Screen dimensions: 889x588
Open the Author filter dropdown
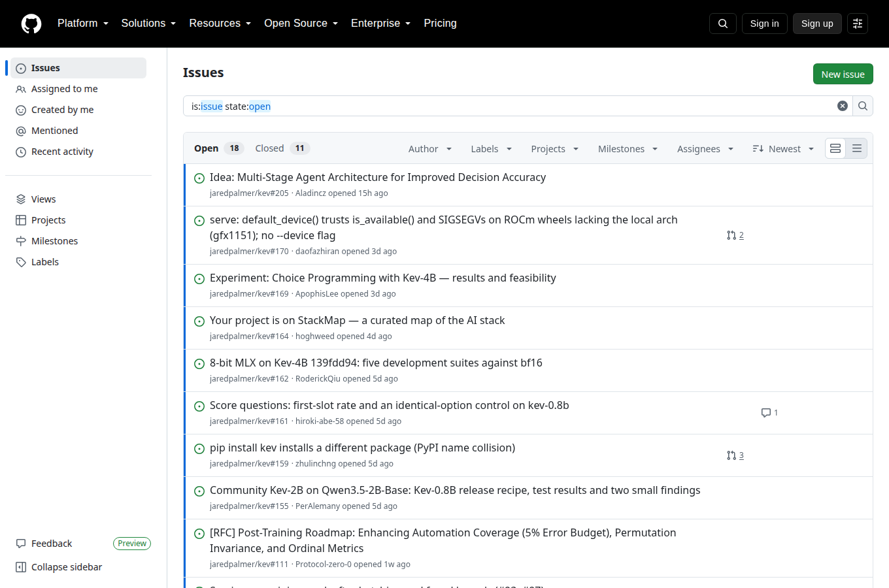point(430,149)
